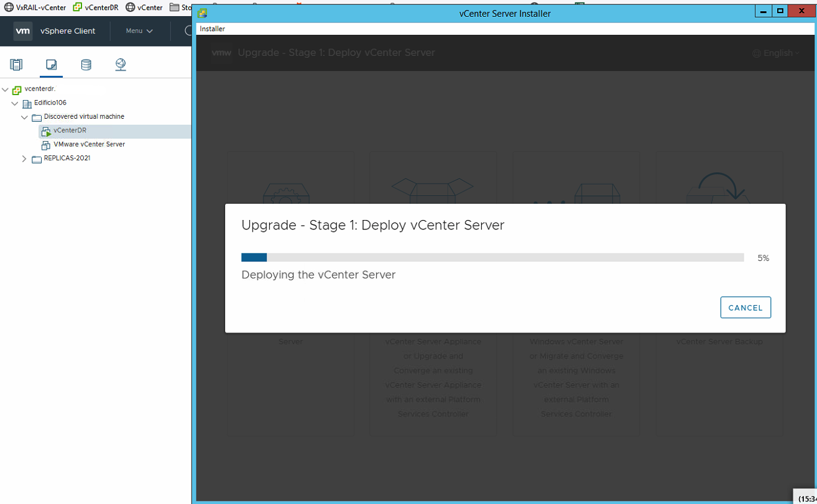Viewport: 817px width, 504px height.
Task: Click the vCenterDR powered-on VM icon
Action: 46,131
